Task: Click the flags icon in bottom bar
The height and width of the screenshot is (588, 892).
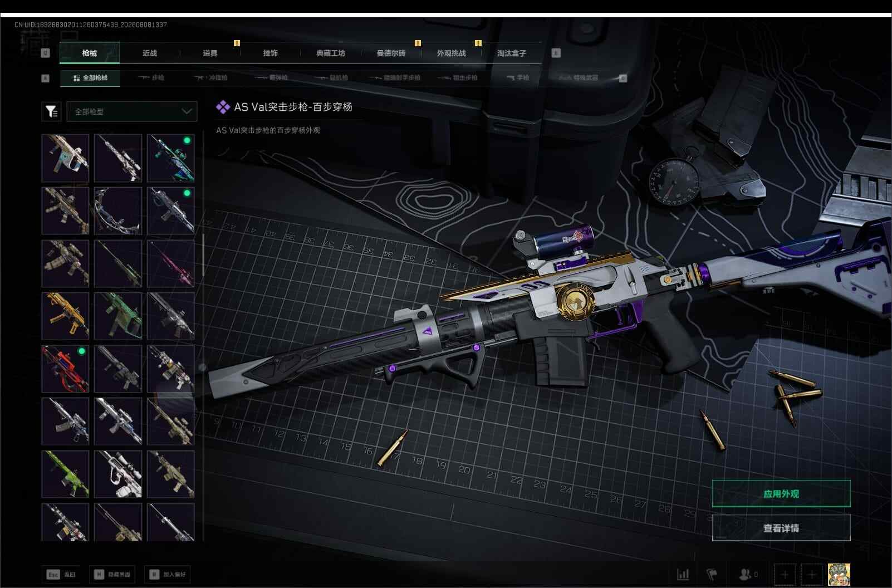Action: [x=712, y=574]
